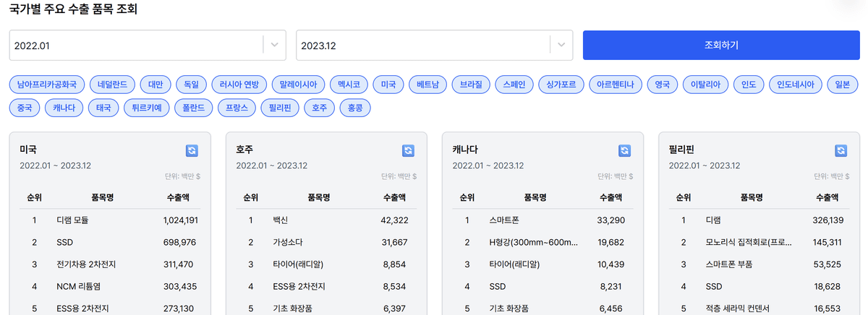Click 모노리식 집적회로 row in 필리핀 table
The image size is (868, 315).
pos(759,242)
